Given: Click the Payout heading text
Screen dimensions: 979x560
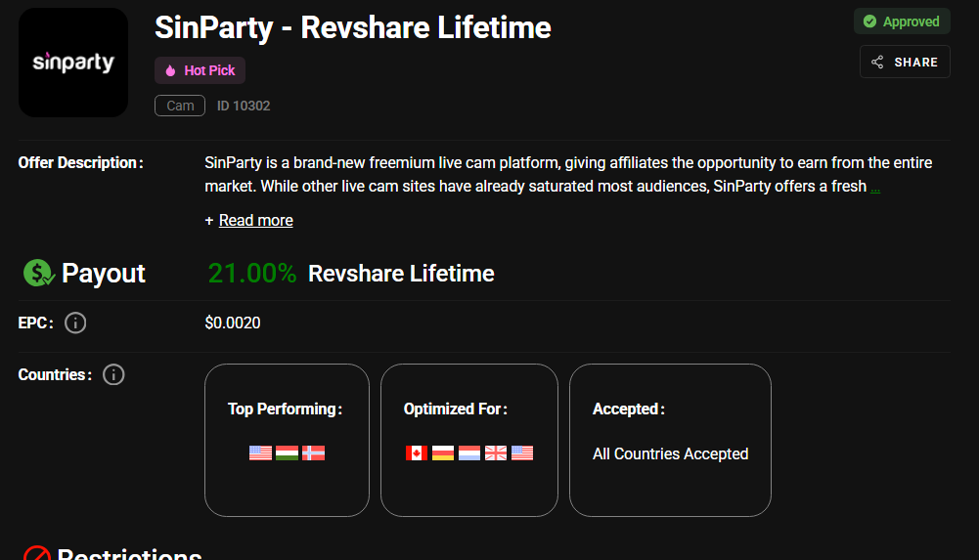Looking at the screenshot, I should coord(104,273).
